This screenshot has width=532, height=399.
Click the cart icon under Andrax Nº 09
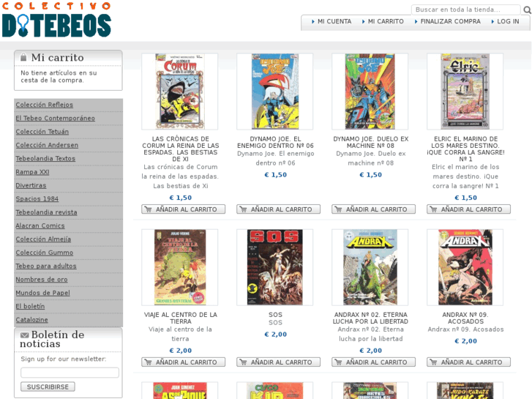click(433, 362)
